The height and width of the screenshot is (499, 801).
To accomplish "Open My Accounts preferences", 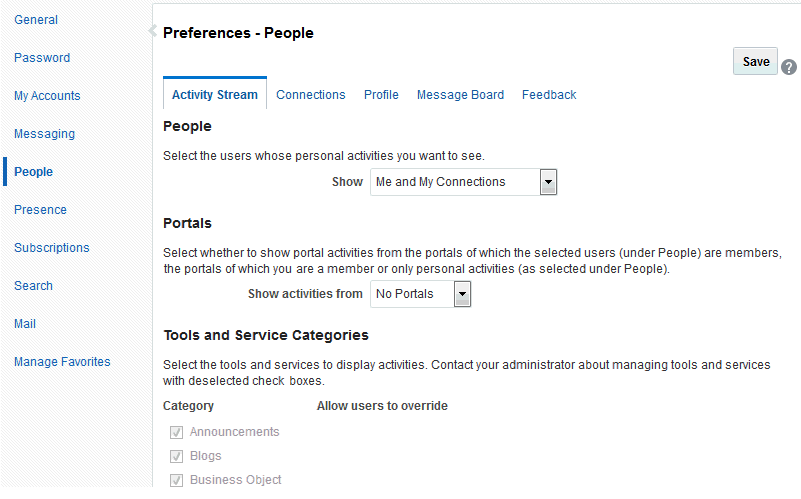I will 47,96.
